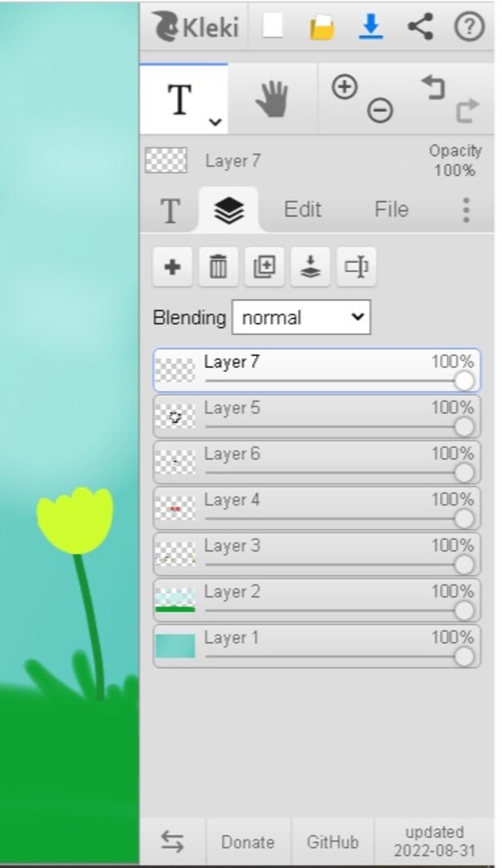The image size is (502, 868).
Task: Select the hand pan tool
Action: (x=272, y=99)
